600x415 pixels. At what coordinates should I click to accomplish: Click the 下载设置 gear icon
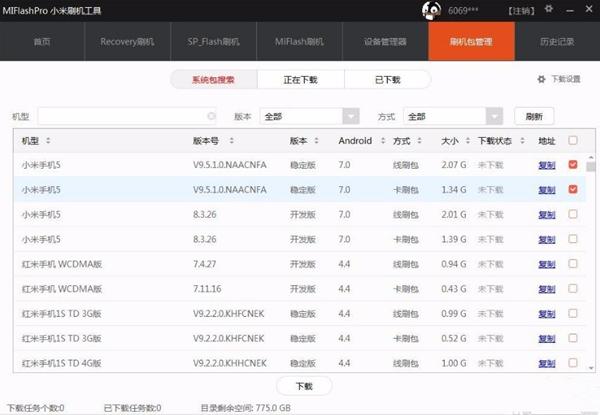pyautogui.click(x=541, y=79)
